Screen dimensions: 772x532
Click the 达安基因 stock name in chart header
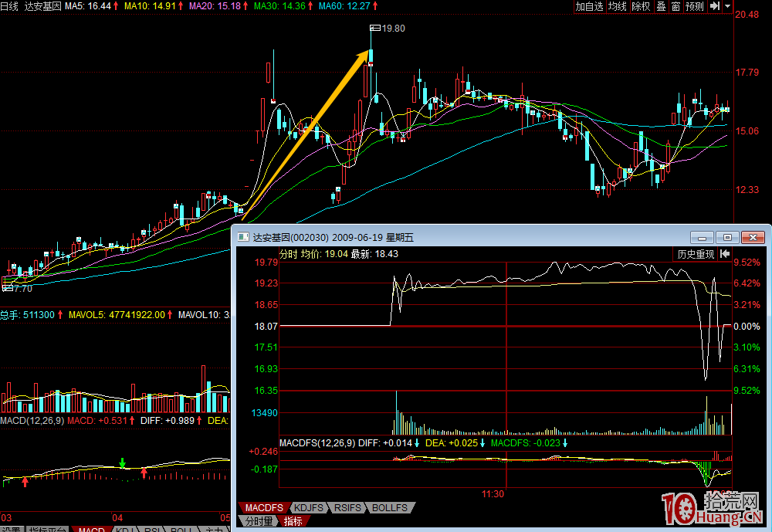pyautogui.click(x=42, y=6)
